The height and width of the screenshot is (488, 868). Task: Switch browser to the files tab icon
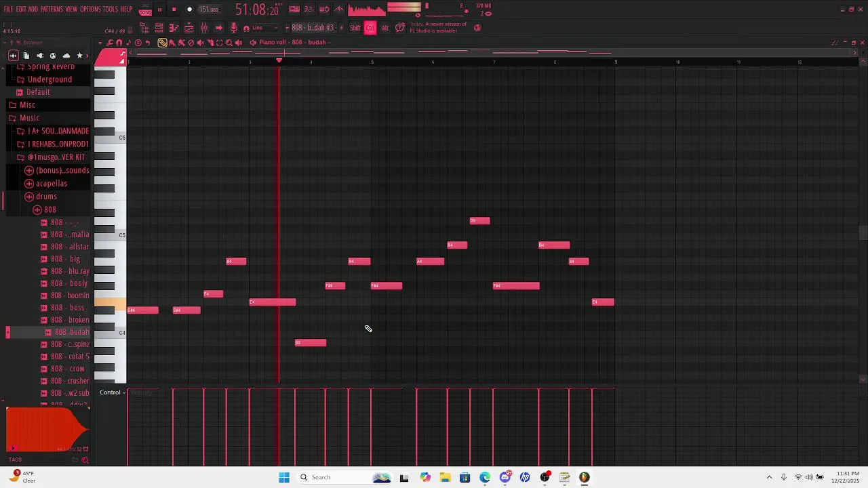[x=26, y=56]
